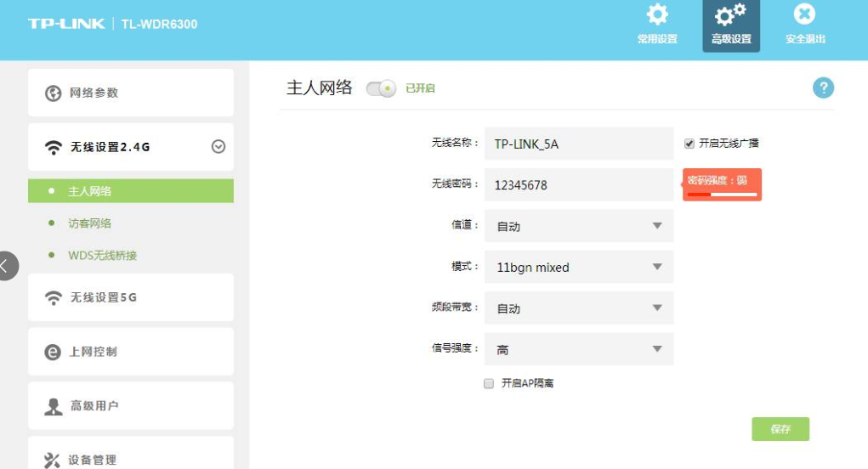Toggle the 主人网络 on/off switch
Screen dimensions: 868x469
[x=381, y=88]
